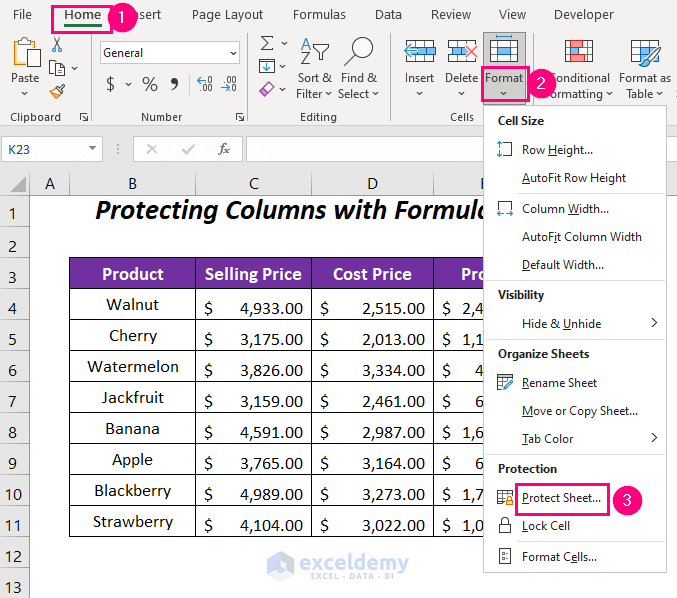Click into the formula bar field
The height and width of the screenshot is (598, 677).
[365, 149]
